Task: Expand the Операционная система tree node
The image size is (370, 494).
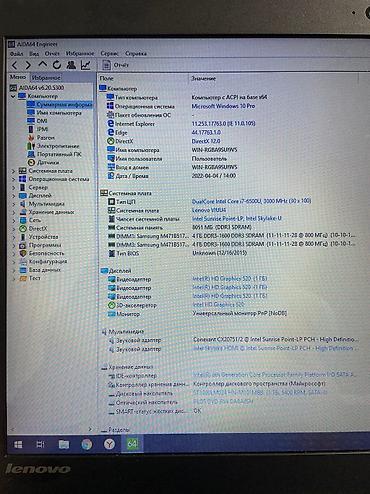Action: pyautogui.click(x=13, y=179)
